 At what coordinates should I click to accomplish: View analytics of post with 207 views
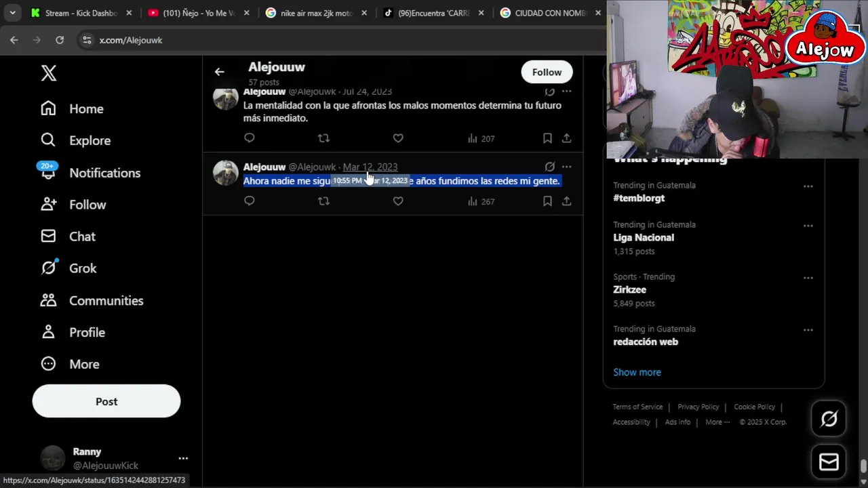(481, 138)
